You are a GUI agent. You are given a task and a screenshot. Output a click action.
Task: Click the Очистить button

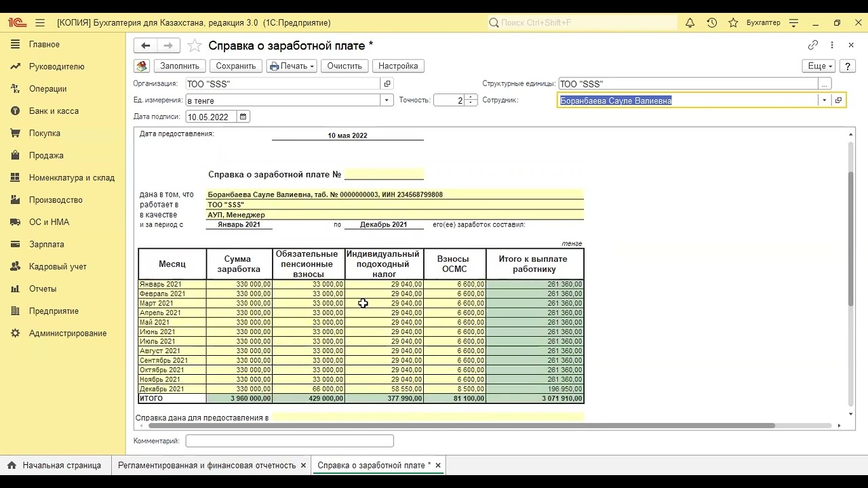click(344, 66)
